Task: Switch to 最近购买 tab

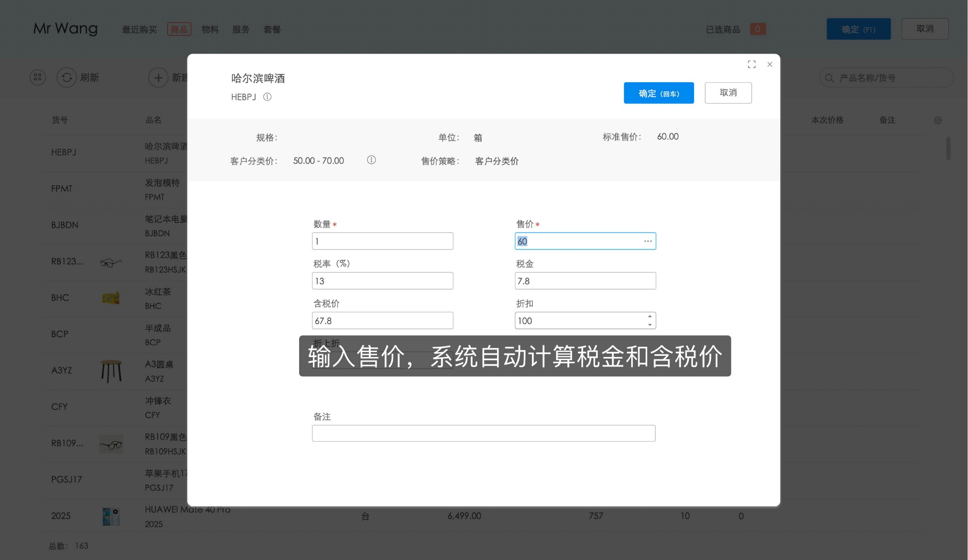Action: coord(139,29)
